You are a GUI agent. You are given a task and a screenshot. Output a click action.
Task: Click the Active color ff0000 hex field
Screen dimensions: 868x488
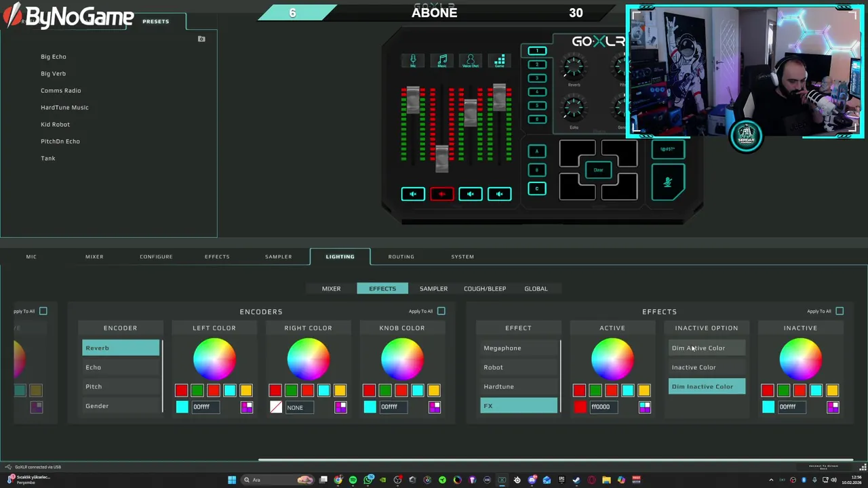604,407
